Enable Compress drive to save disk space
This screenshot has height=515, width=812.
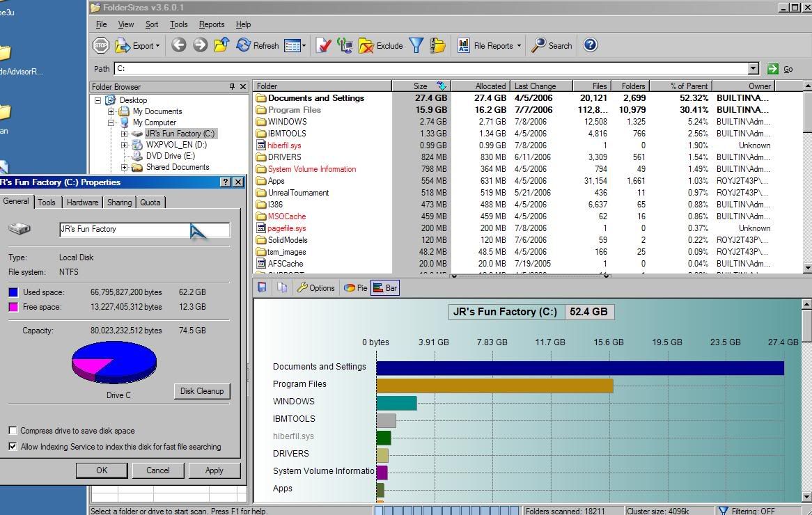pos(13,431)
